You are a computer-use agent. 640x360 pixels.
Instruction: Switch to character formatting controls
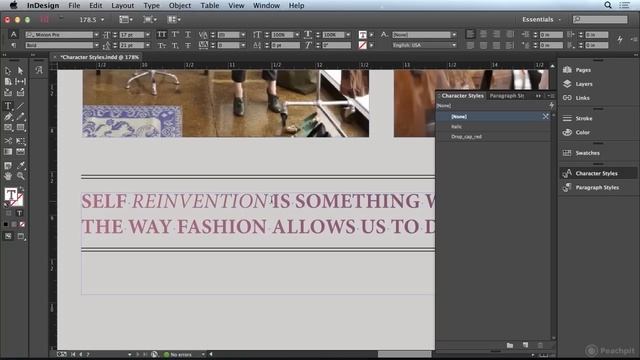[x=13, y=35]
